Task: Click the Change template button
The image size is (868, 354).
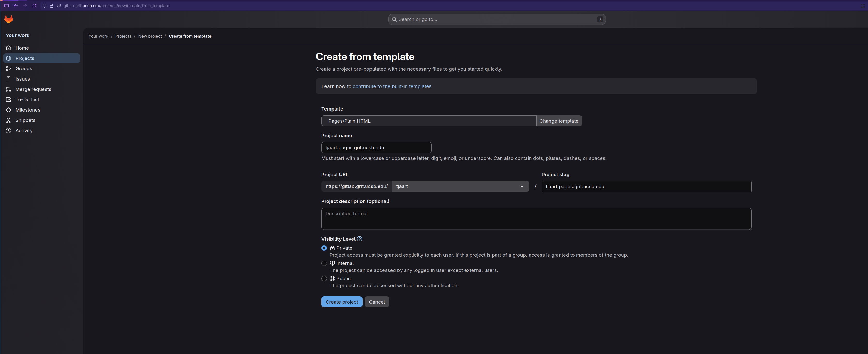Action: (x=558, y=121)
